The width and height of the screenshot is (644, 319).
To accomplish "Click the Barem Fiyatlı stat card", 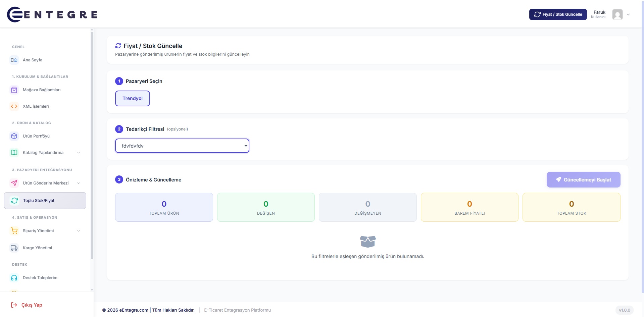I will pos(469,207).
